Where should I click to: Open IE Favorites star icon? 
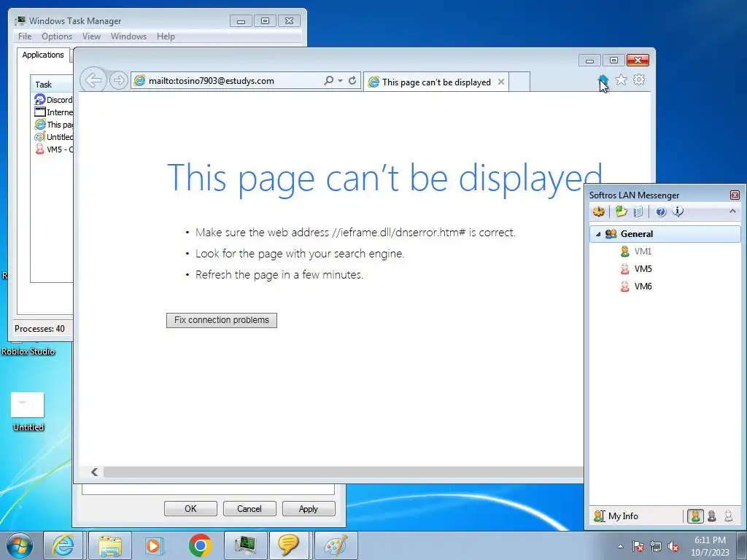(x=622, y=80)
